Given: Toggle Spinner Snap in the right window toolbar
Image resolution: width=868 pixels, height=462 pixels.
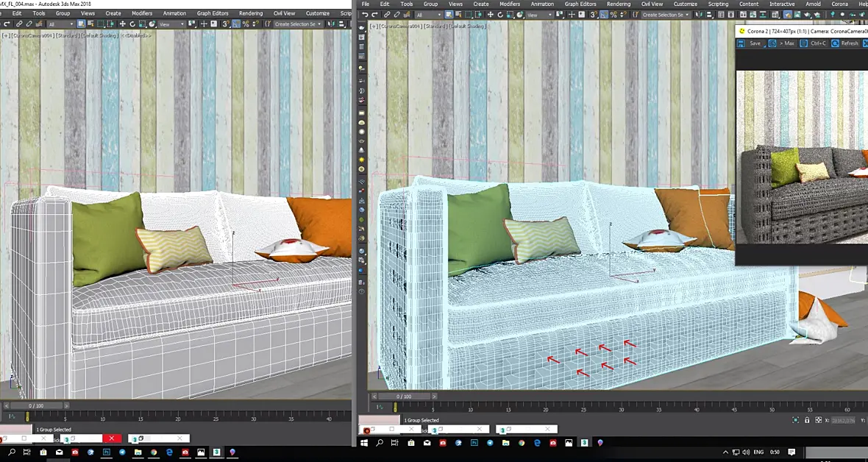Looking at the screenshot, I should pos(623,15).
